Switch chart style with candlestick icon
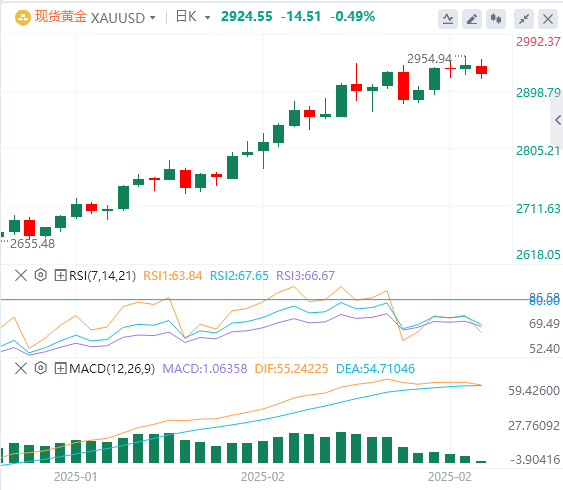 [x=496, y=19]
